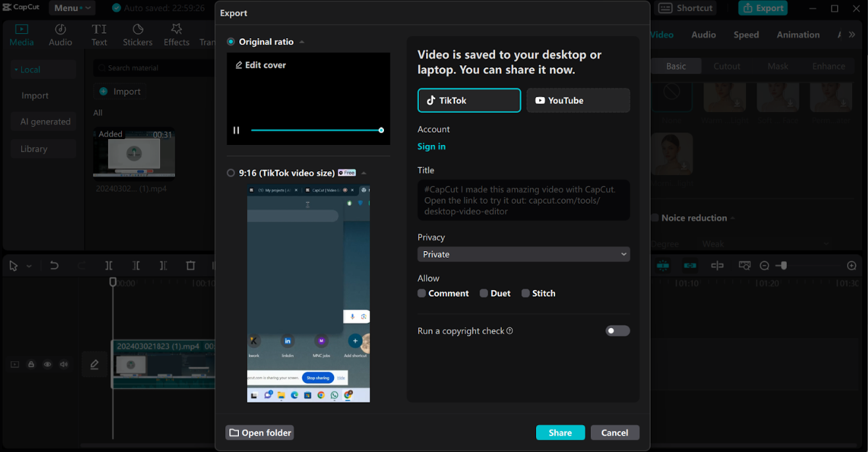Image resolution: width=868 pixels, height=452 pixels.
Task: Select the pointer selection tool
Action: pyautogui.click(x=13, y=266)
